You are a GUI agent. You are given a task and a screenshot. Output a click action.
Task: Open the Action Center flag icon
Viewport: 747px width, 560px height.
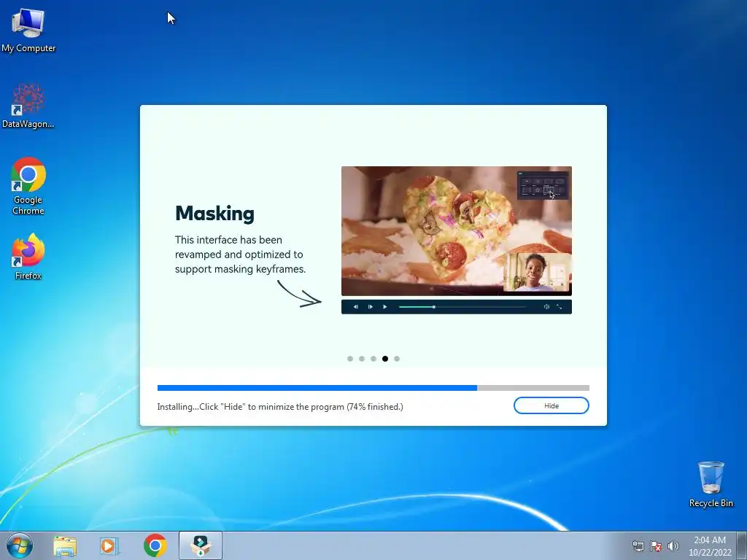point(656,546)
